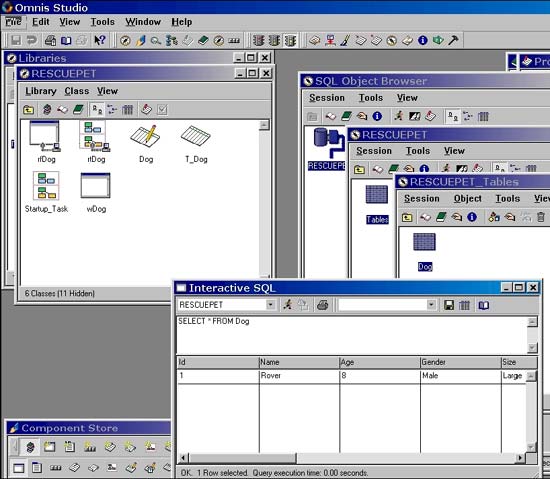
Task: Click the blue info icon in main toolbar
Action: 423,40
